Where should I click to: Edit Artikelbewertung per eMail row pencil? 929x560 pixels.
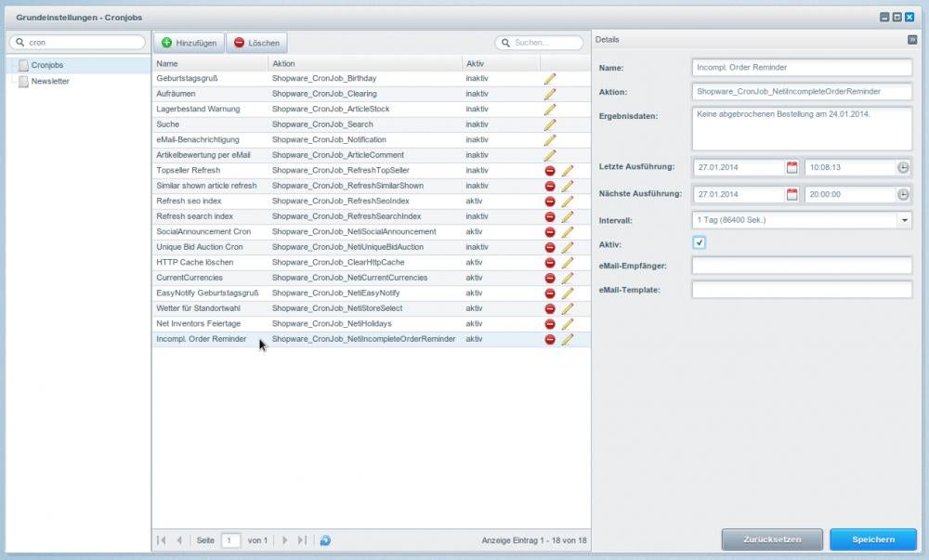tap(550, 156)
